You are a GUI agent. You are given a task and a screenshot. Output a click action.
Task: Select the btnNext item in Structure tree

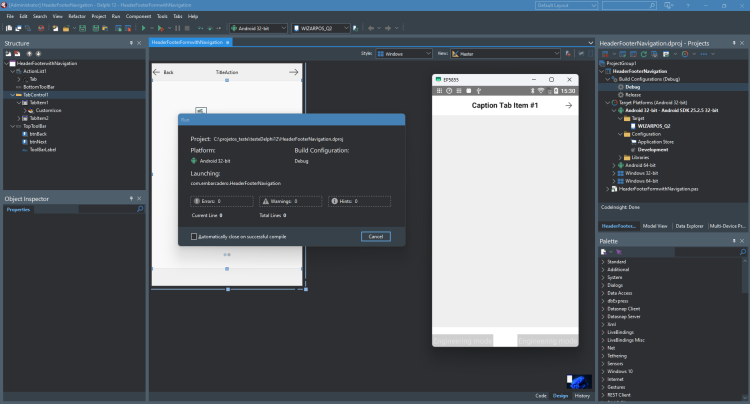click(x=38, y=142)
